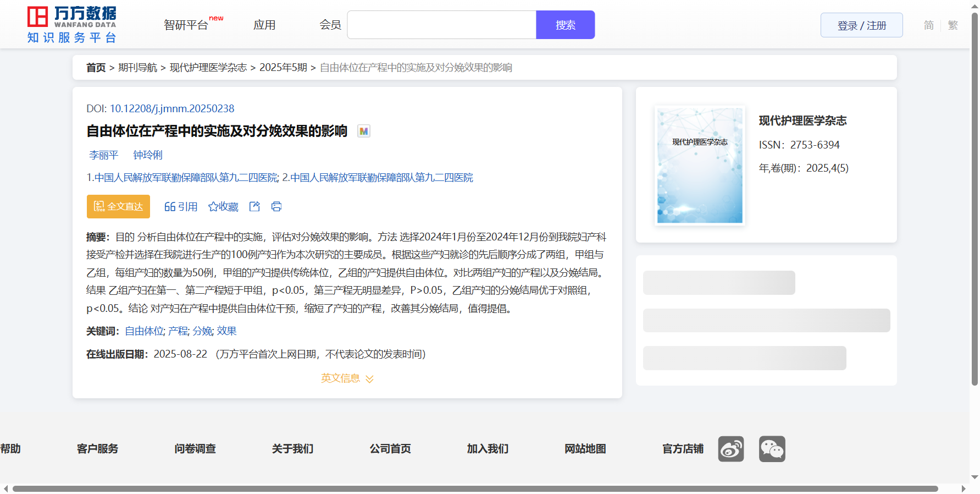Open the 会员 menu item

click(330, 25)
